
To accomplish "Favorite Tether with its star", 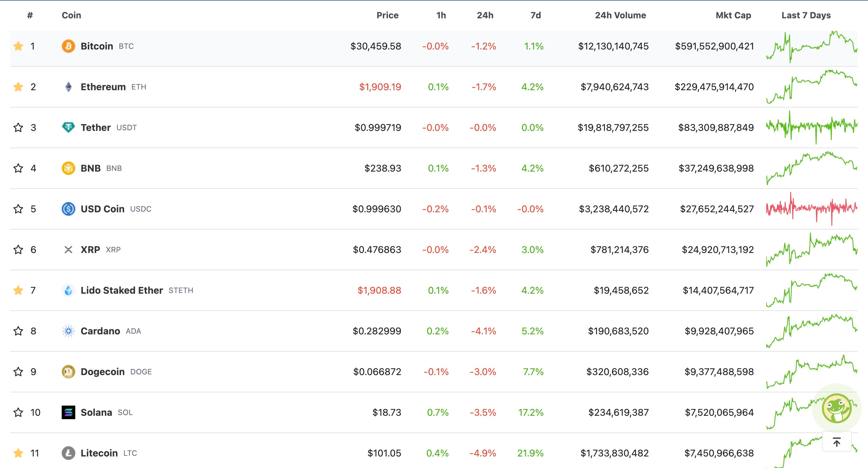I will (x=18, y=128).
